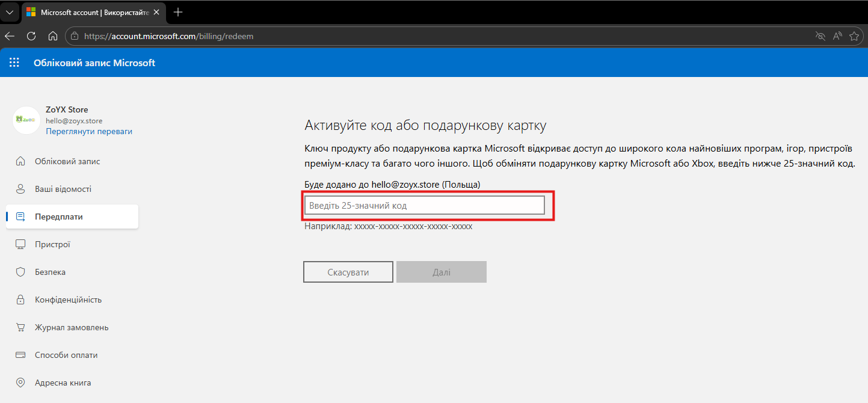Click the text Буде додано до hello@zoyx.store
The image size is (868, 403).
point(372,184)
